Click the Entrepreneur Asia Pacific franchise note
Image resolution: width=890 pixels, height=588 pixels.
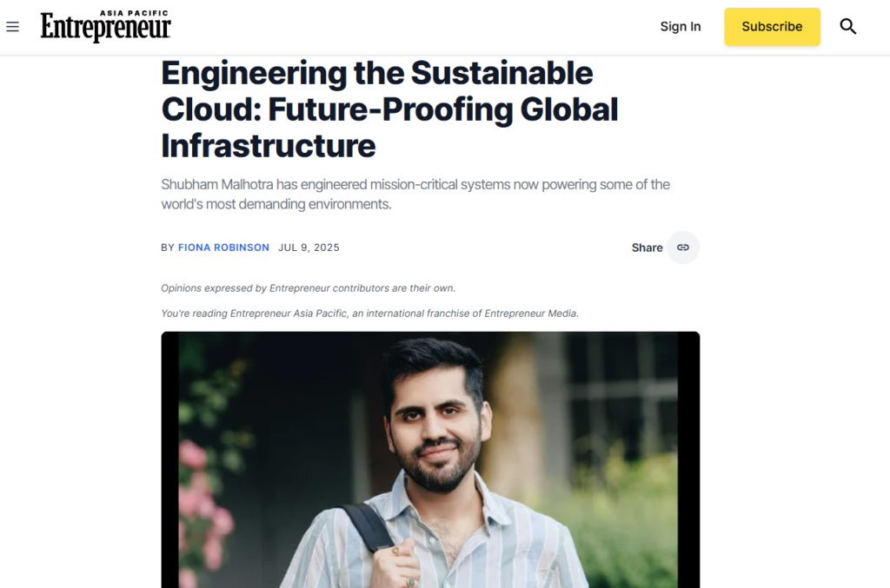click(x=369, y=314)
